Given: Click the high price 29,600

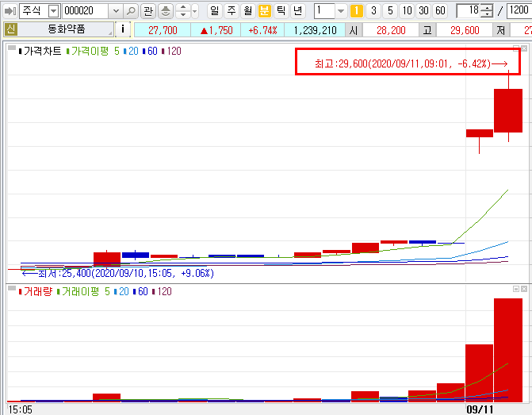Looking at the screenshot, I should (465, 30).
